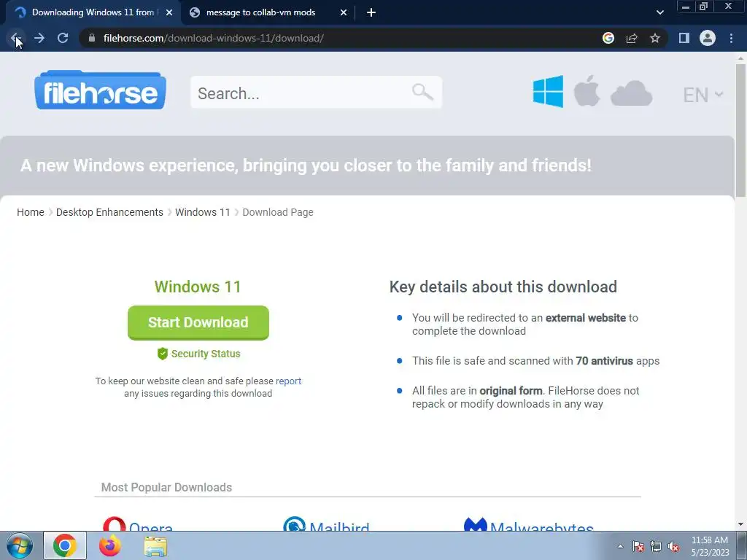Click the Download Page breadcrumb text
Viewport: 747px width, 560px height.
(x=278, y=212)
